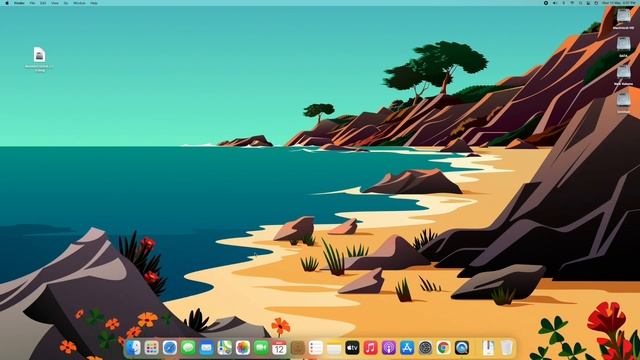Click the date and time in menu bar
The image size is (640, 360).
click(619, 3)
